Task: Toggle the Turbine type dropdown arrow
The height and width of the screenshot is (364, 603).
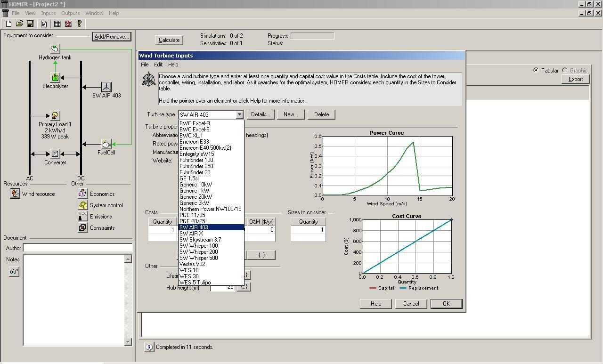Action: (239, 114)
